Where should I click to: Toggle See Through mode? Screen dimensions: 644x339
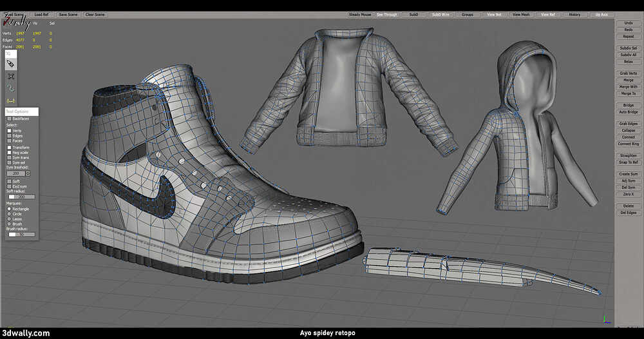[x=387, y=14]
